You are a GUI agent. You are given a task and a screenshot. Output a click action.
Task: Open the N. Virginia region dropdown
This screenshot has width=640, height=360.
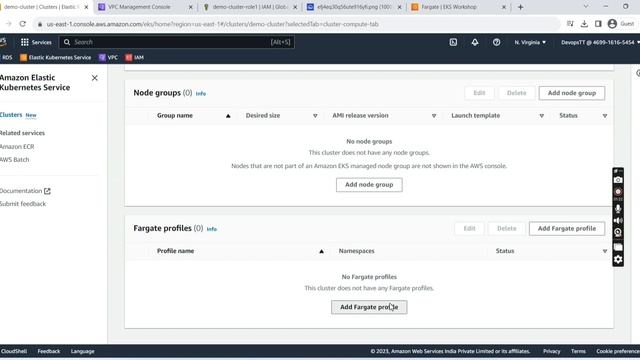coord(530,42)
